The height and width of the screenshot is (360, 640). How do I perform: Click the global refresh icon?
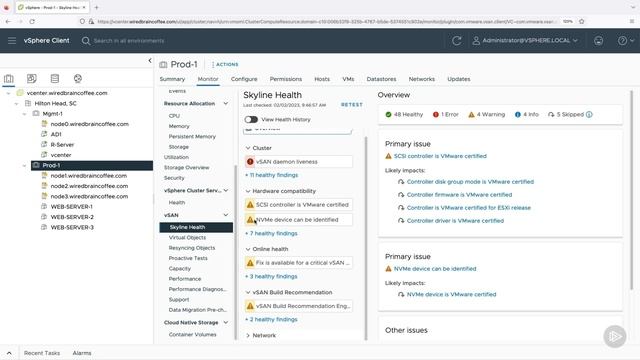pyautogui.click(x=457, y=40)
